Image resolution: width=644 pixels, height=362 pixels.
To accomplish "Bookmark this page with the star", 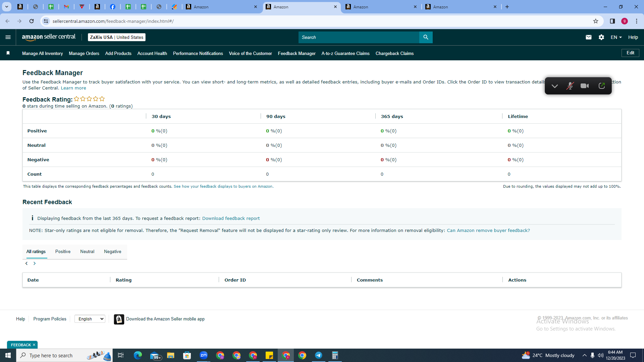I will tap(595, 21).
